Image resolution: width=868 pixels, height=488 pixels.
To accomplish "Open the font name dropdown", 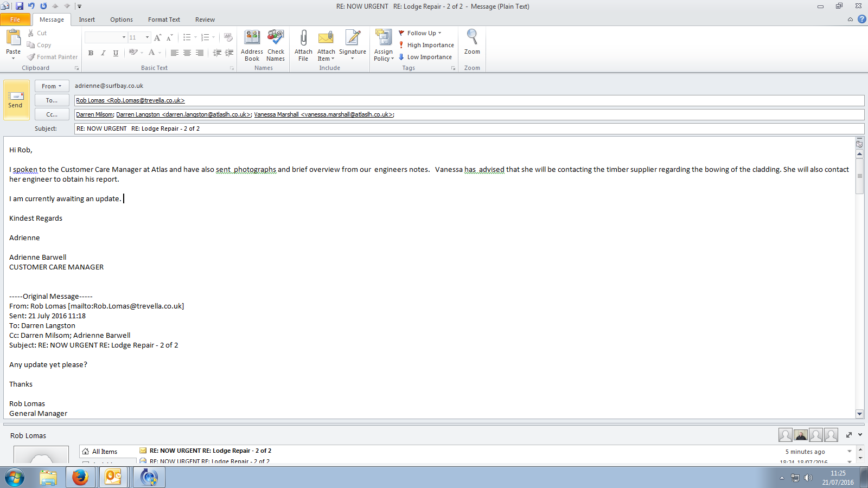I will coord(124,37).
